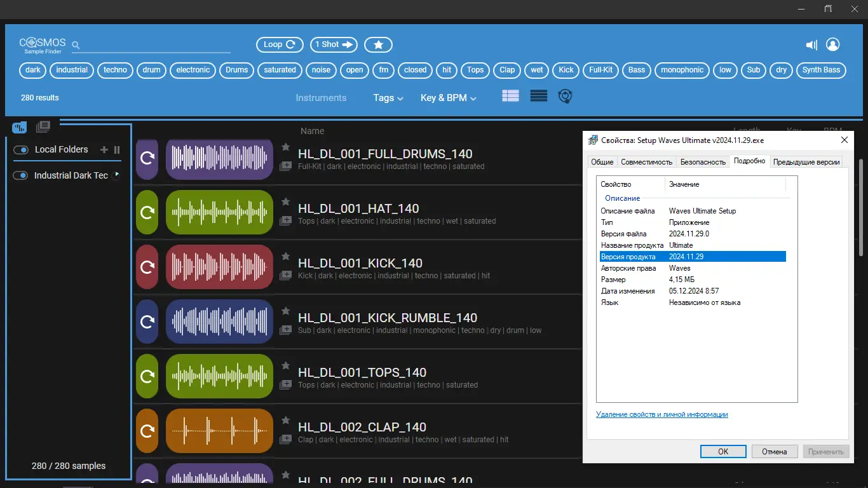The height and width of the screenshot is (488, 868).
Task: Toggle the industrial tag filter
Action: click(72, 70)
